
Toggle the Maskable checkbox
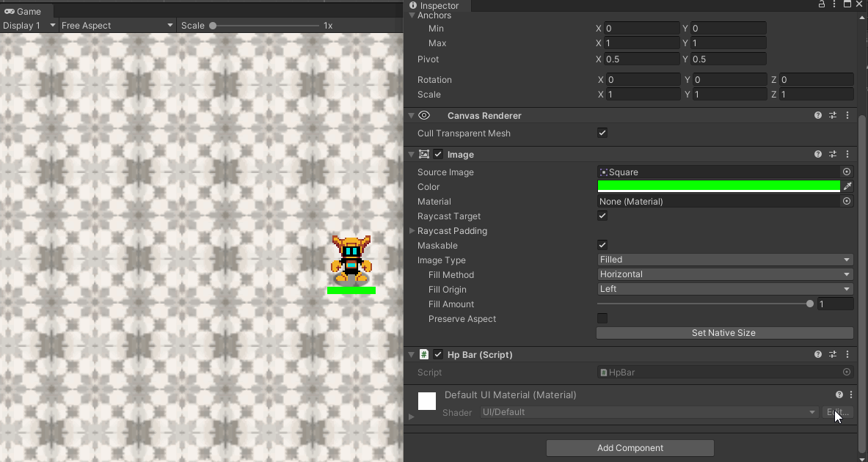[602, 245]
